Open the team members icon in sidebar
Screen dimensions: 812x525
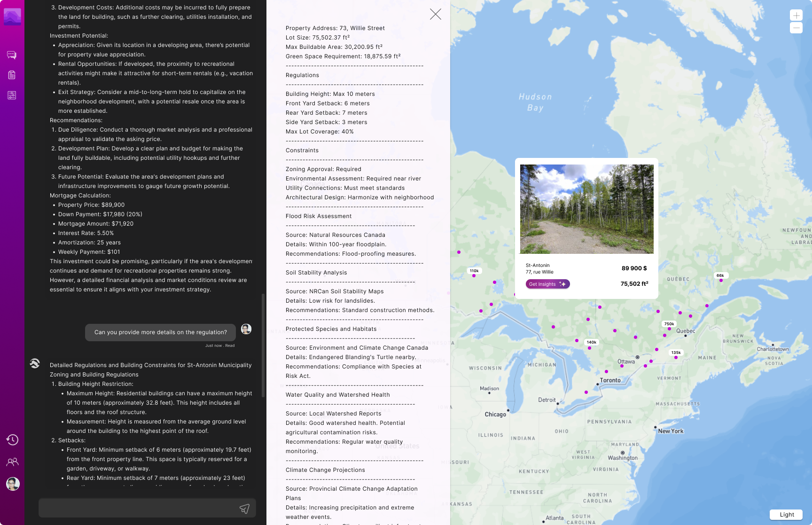pyautogui.click(x=12, y=462)
